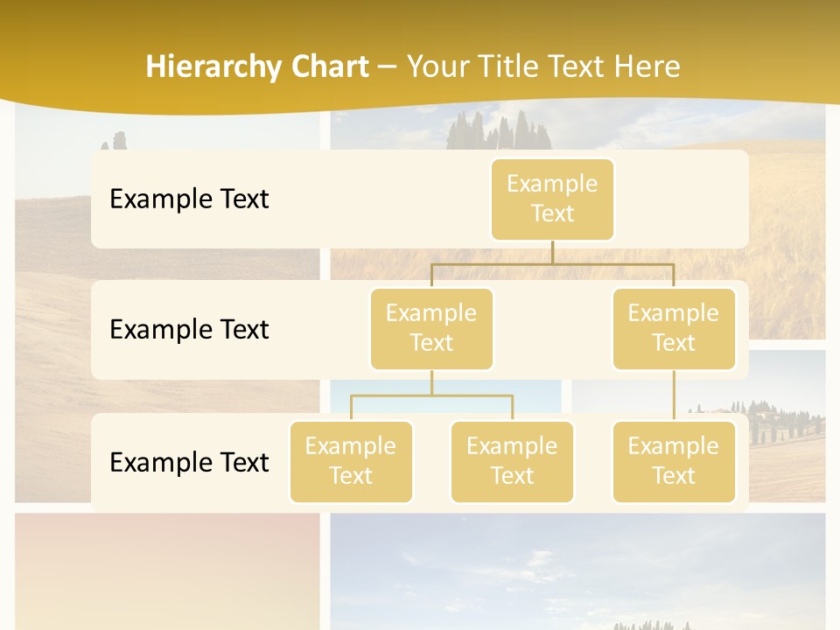This screenshot has width=840, height=630.
Task: Click the third row's "Example Text" label
Action: (x=189, y=462)
